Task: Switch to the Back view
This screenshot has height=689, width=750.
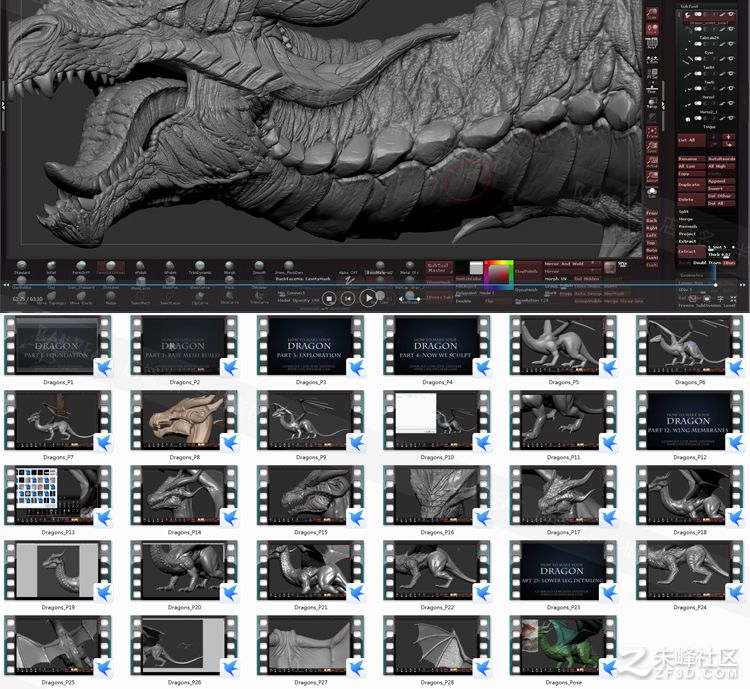Action: 652,221
